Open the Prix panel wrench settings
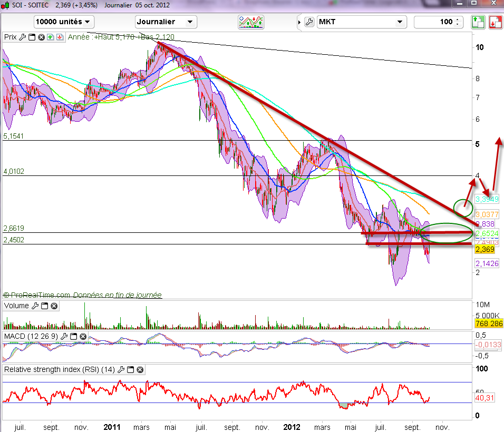This screenshot has width=504, height=432. coord(22,37)
